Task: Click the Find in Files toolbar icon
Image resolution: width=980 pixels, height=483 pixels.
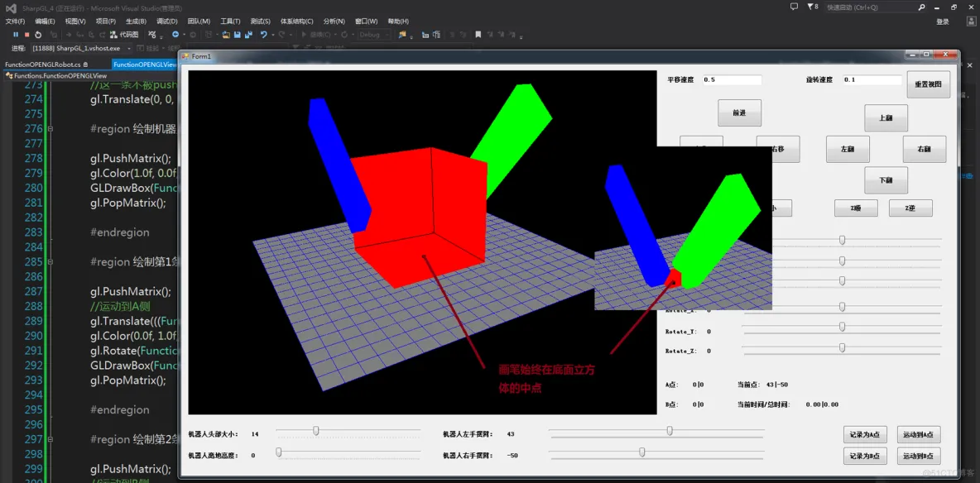Action: tap(402, 35)
